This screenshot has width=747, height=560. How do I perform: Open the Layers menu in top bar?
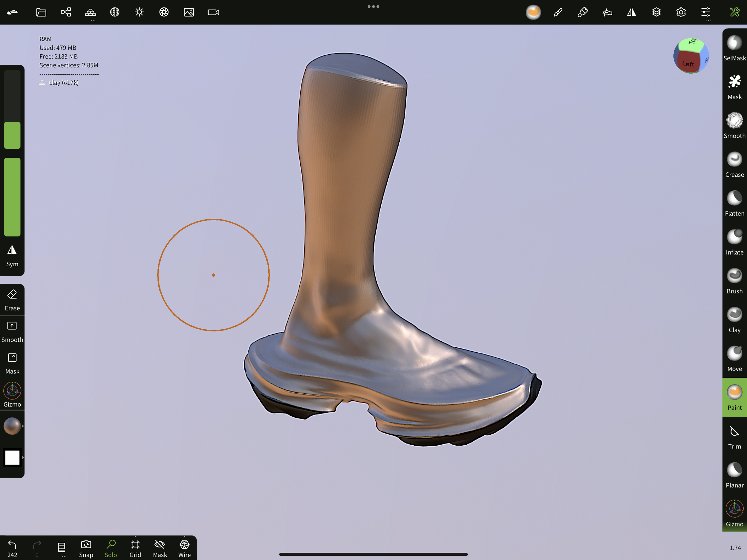[656, 12]
